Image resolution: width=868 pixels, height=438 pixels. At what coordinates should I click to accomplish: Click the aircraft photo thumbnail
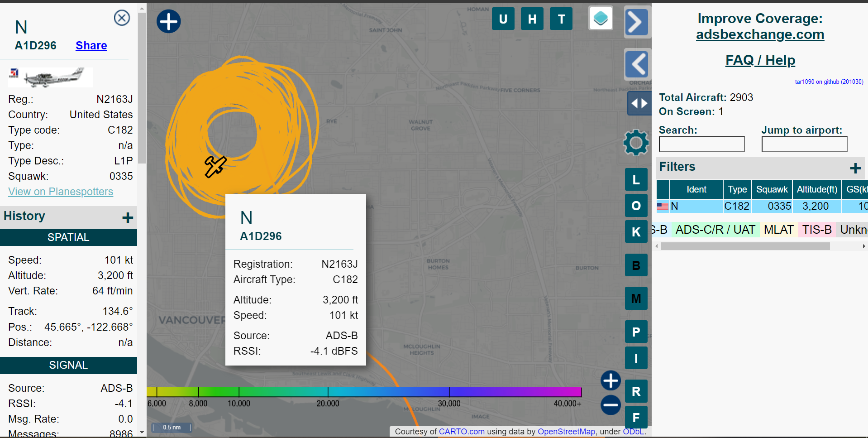click(51, 77)
